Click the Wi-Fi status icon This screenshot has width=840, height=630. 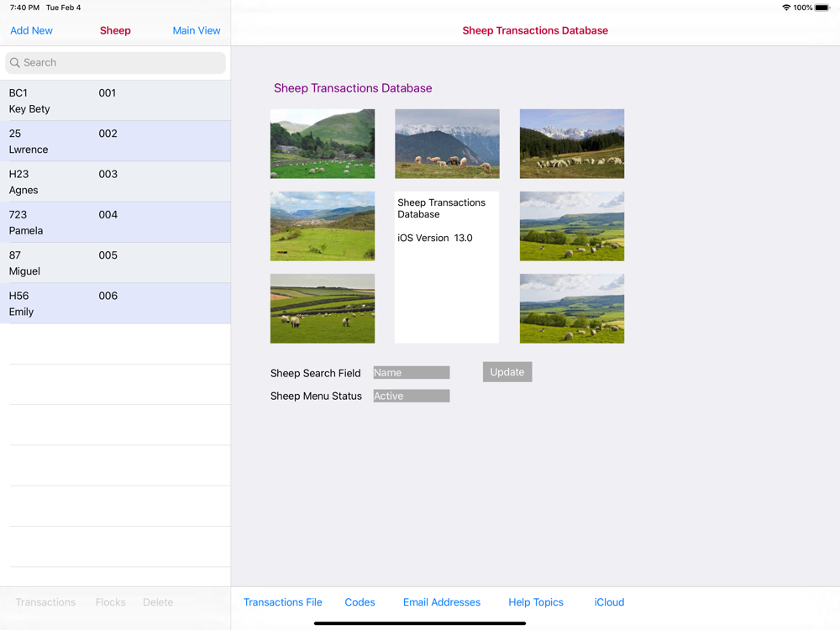[786, 8]
